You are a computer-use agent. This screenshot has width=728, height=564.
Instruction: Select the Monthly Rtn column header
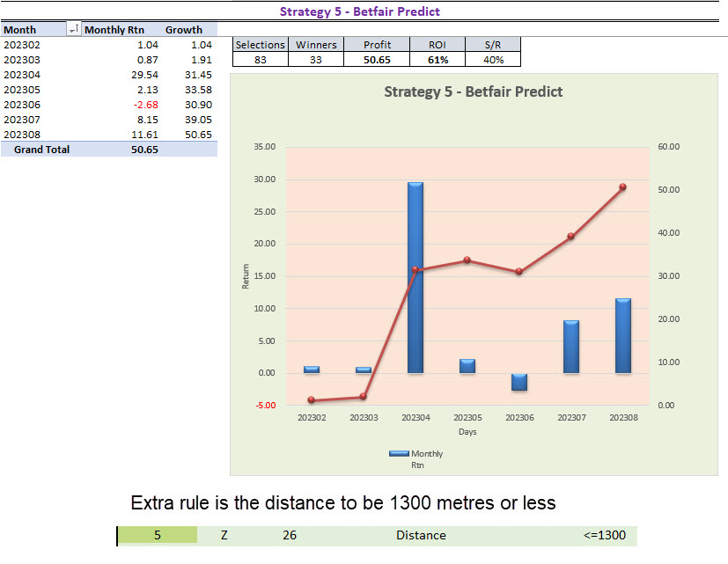tap(114, 30)
